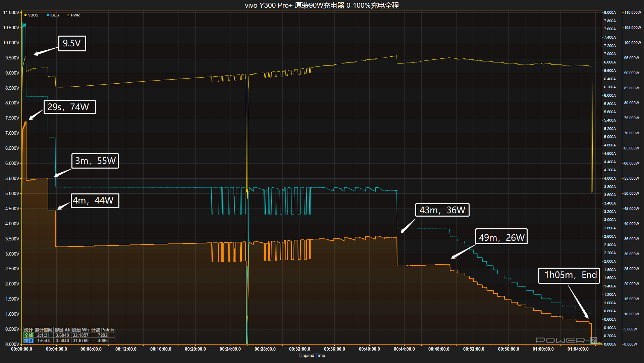Viewport: 644px width, 363px height.
Task: Click the Elapsed Time axis label
Action: (x=312, y=355)
